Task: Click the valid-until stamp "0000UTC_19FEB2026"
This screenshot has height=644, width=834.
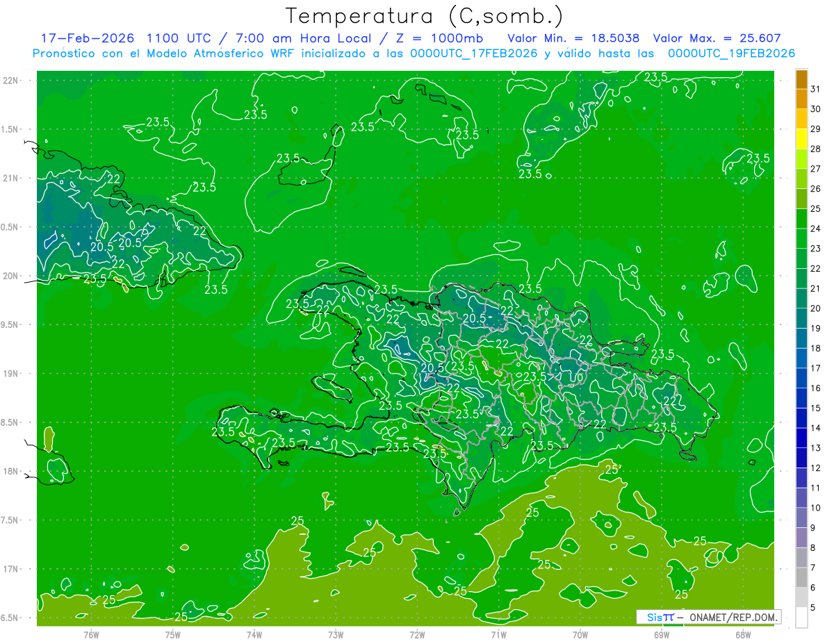Action: pos(731,53)
